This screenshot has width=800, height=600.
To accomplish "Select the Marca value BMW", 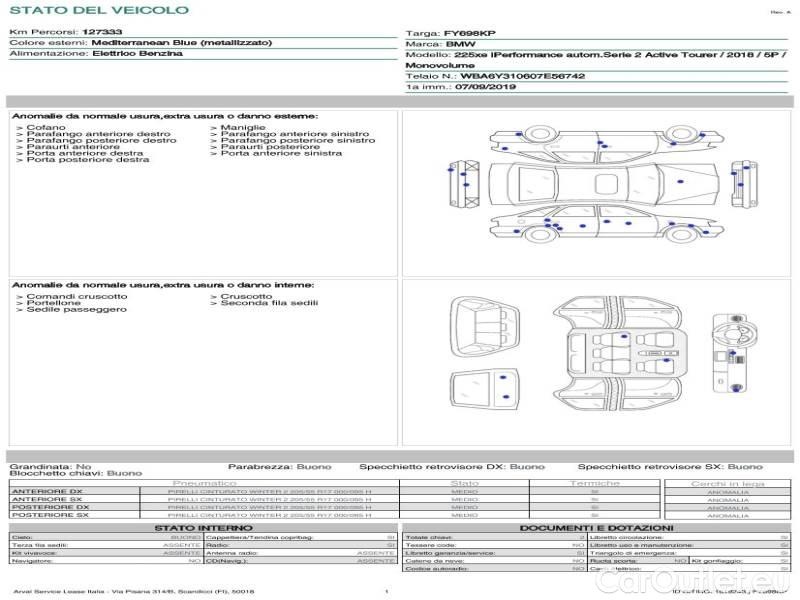I will tap(460, 44).
